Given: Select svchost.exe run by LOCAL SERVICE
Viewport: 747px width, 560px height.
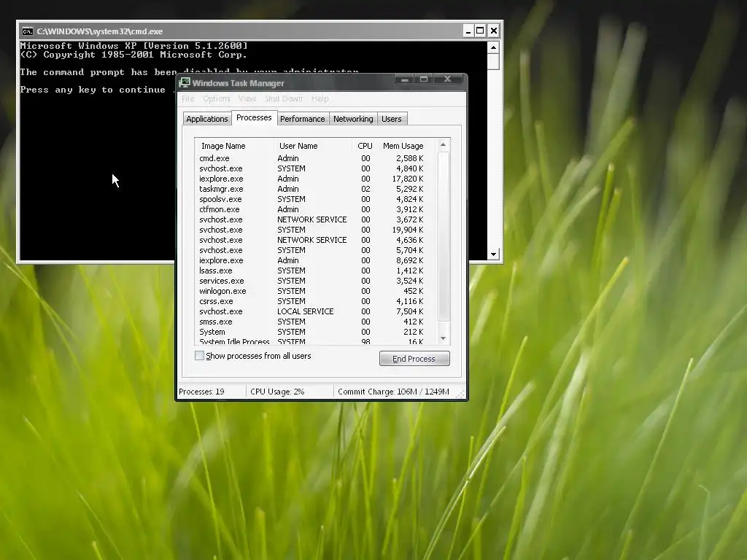Looking at the screenshot, I should coord(315,311).
